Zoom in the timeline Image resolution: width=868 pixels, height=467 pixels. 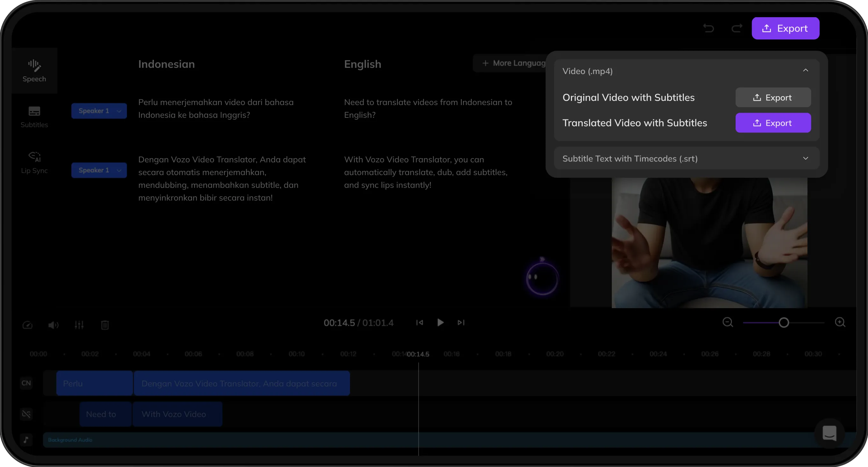point(840,322)
